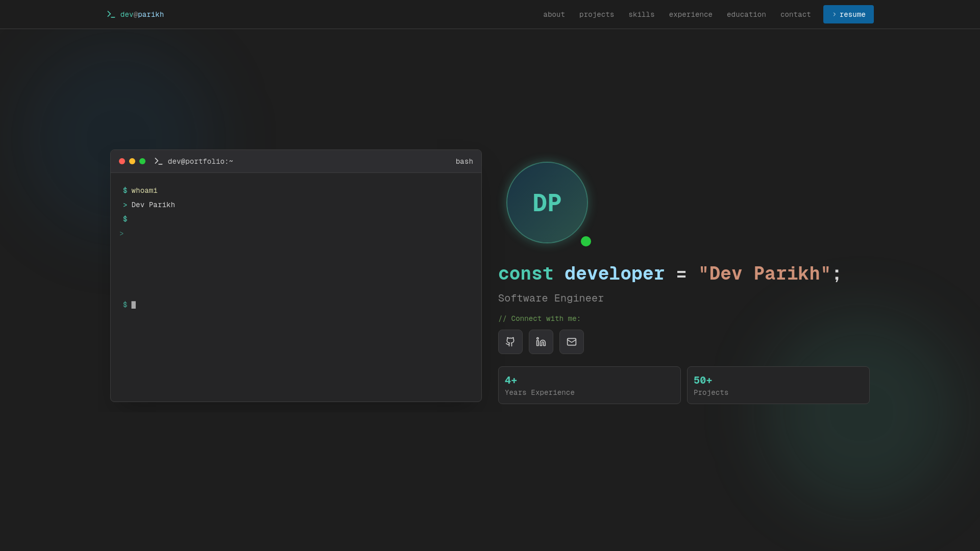
Task: Click the resume button
Action: tap(848, 14)
